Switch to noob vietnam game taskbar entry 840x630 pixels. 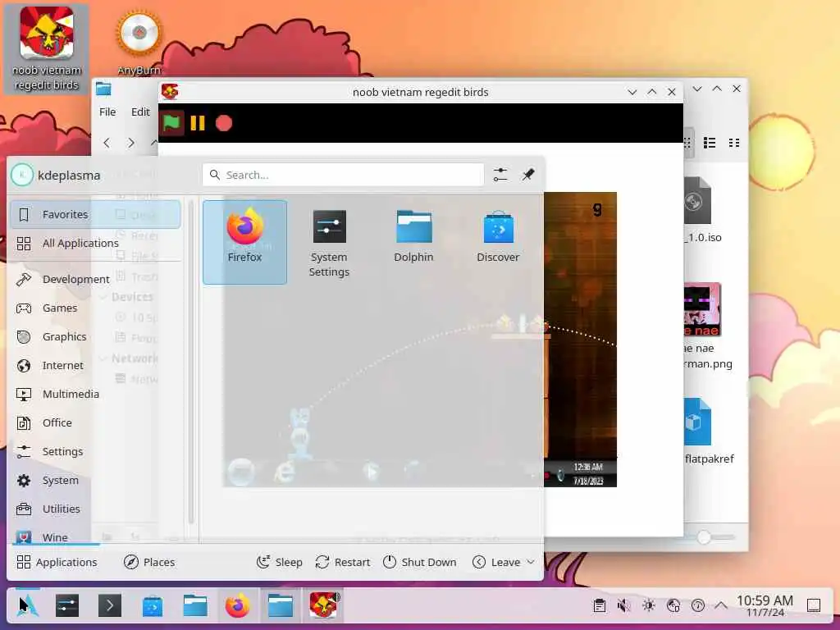[323, 606]
